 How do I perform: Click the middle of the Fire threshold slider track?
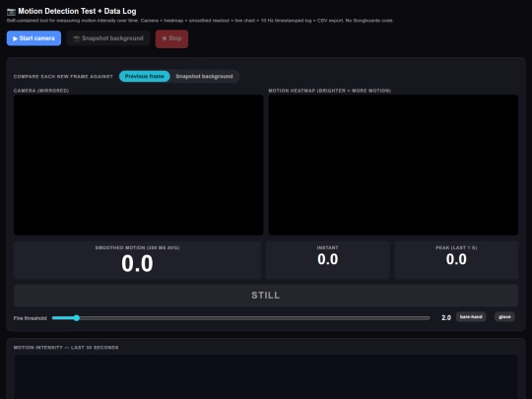pyautogui.click(x=241, y=318)
